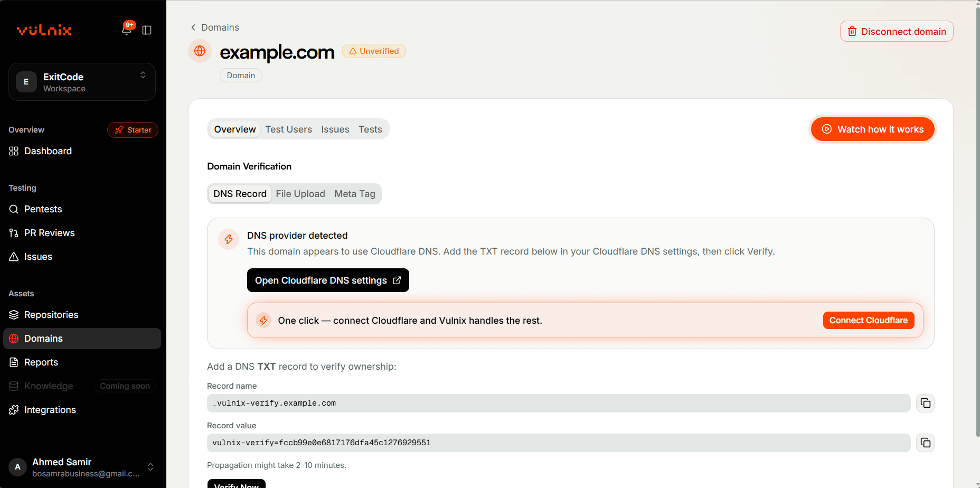
Task: Click the record value field
Action: coord(559,443)
